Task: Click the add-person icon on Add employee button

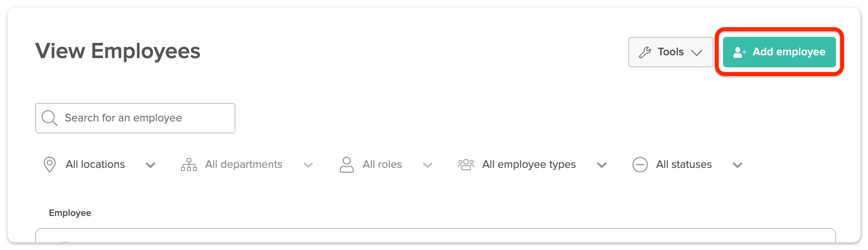Action: (x=739, y=51)
